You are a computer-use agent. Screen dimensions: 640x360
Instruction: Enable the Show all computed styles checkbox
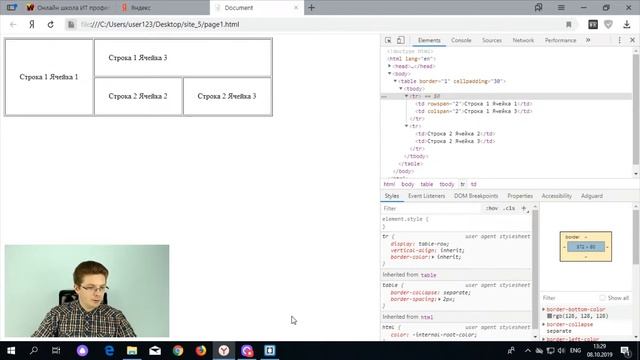(602, 298)
